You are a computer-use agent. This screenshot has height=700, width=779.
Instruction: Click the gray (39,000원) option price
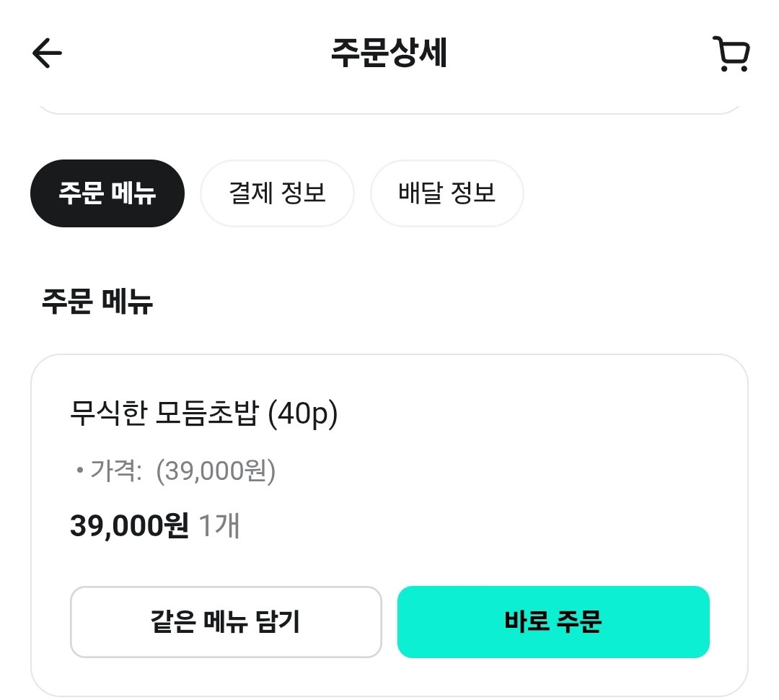216,471
